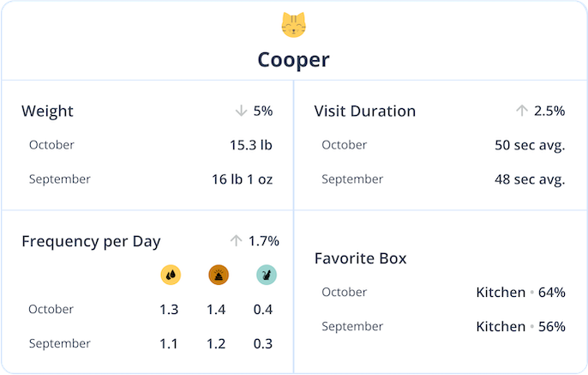
Task: Click the October poop frequency 1.4
Action: [216, 310]
